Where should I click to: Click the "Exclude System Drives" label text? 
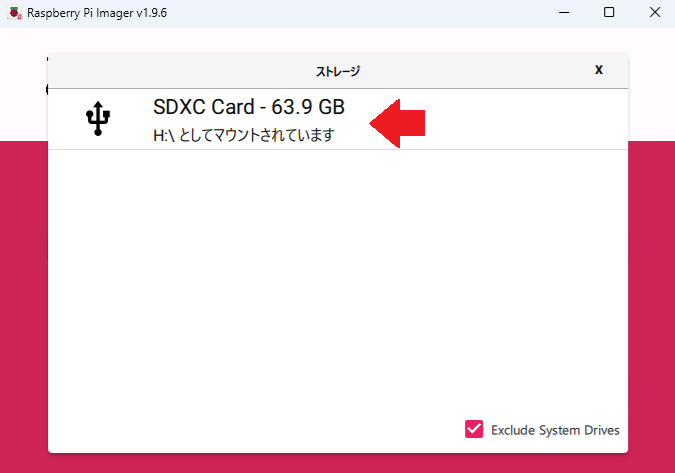(x=555, y=430)
